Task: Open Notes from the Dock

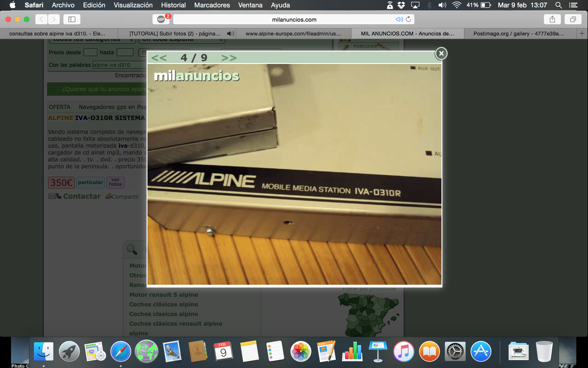Action: coord(249,352)
